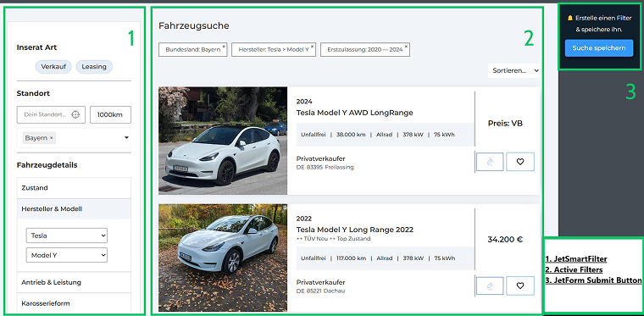Remove the Hersteller: Tesla > Model Y filter
This screenshot has width=644, height=316.
312,47
